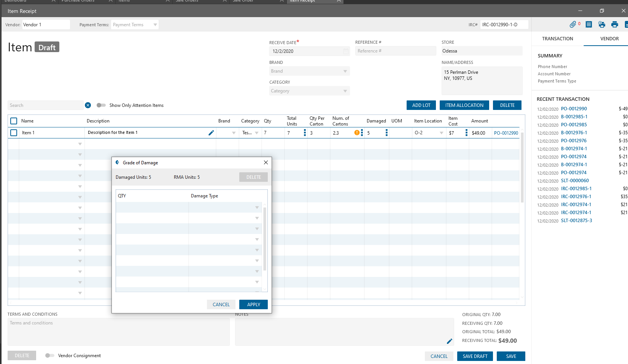Open recent transaction IRC-0012976-1
Viewport: 628px width, 364px height.
576,197
